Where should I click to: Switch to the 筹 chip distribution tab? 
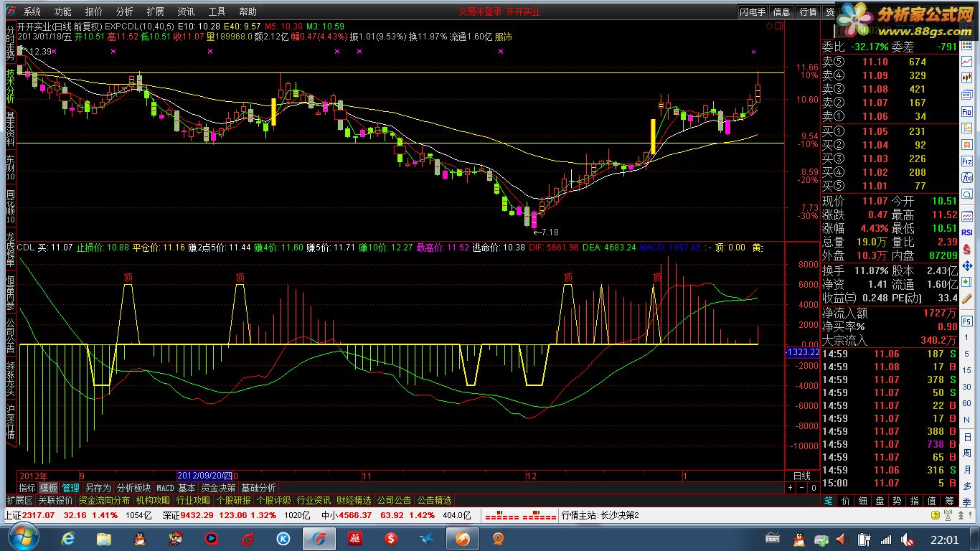click(x=950, y=501)
